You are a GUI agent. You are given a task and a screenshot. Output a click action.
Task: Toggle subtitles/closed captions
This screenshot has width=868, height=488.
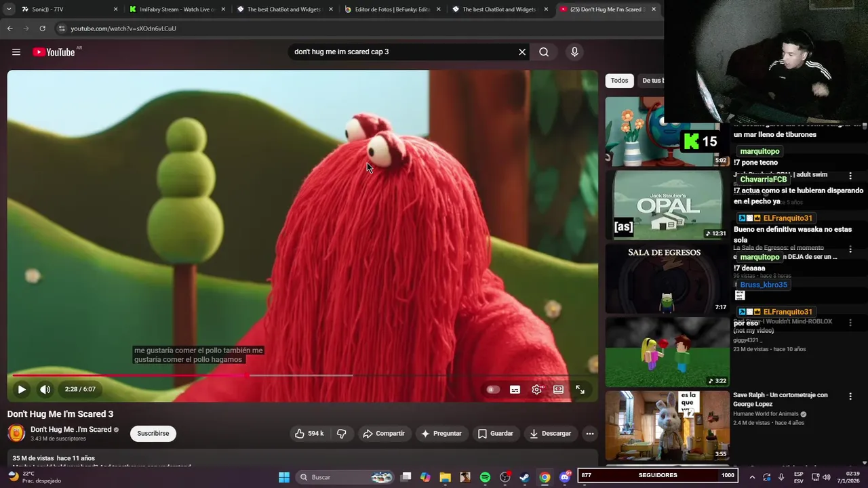point(515,390)
